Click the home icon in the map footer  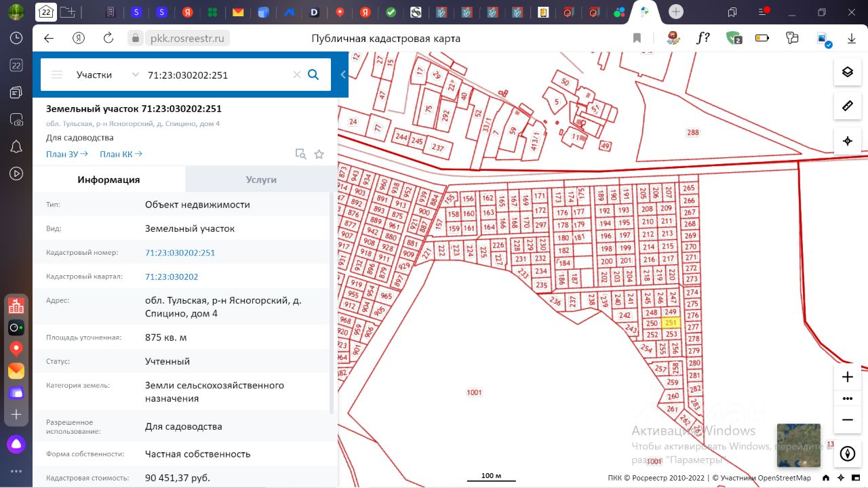point(825,478)
